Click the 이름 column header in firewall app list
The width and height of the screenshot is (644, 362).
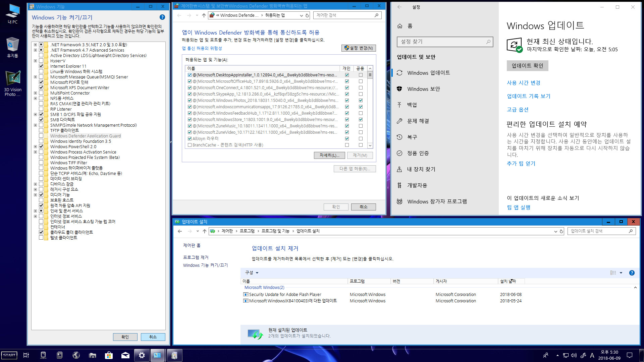click(263, 68)
